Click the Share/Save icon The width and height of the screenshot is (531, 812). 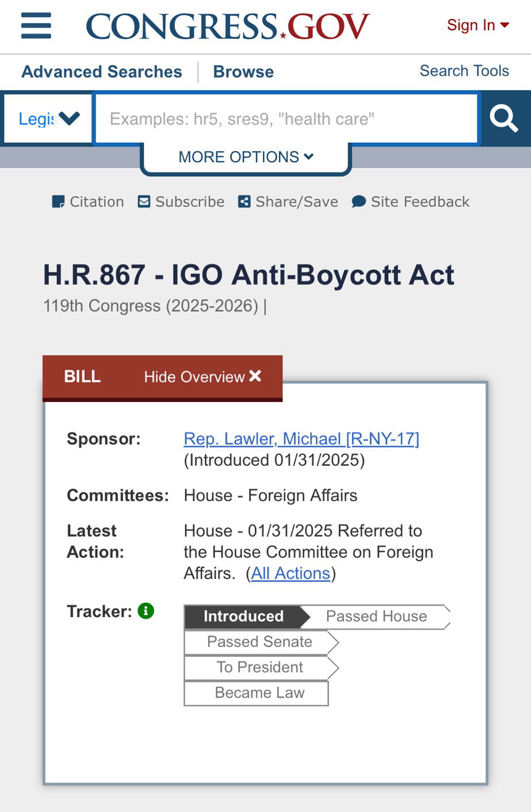point(245,202)
